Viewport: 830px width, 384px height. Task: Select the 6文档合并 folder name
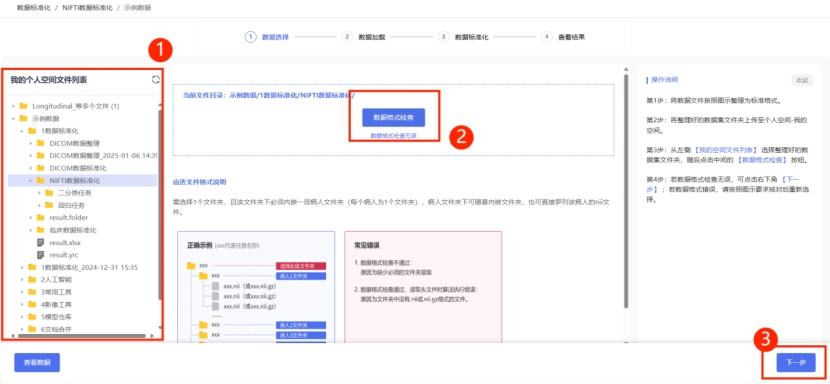pyautogui.click(x=56, y=329)
